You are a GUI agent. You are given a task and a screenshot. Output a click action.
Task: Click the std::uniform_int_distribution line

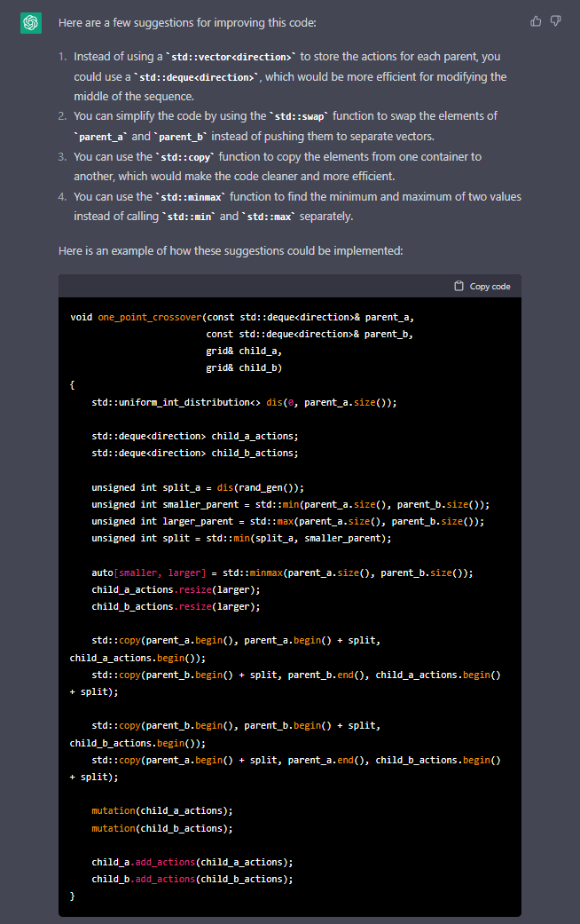(x=244, y=402)
